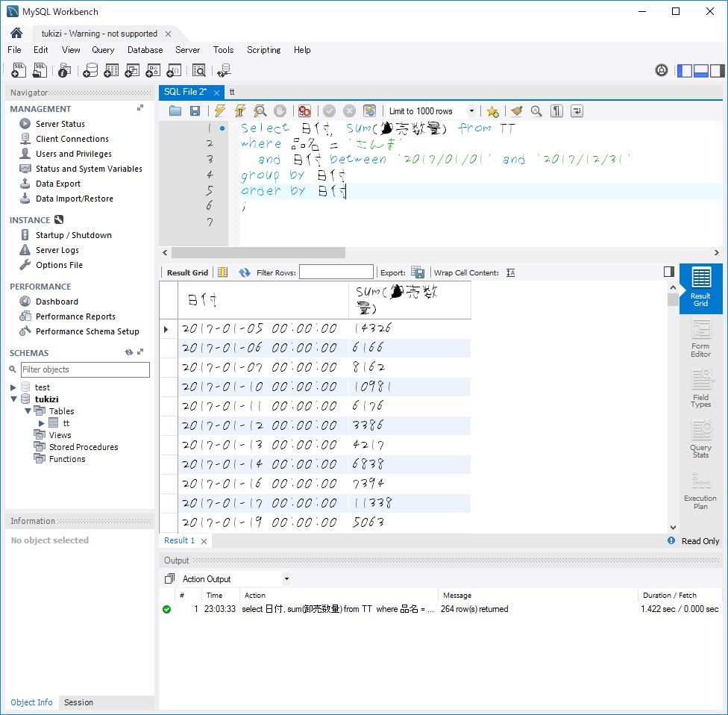Toggle the left sidebar panel visibility

click(684, 71)
